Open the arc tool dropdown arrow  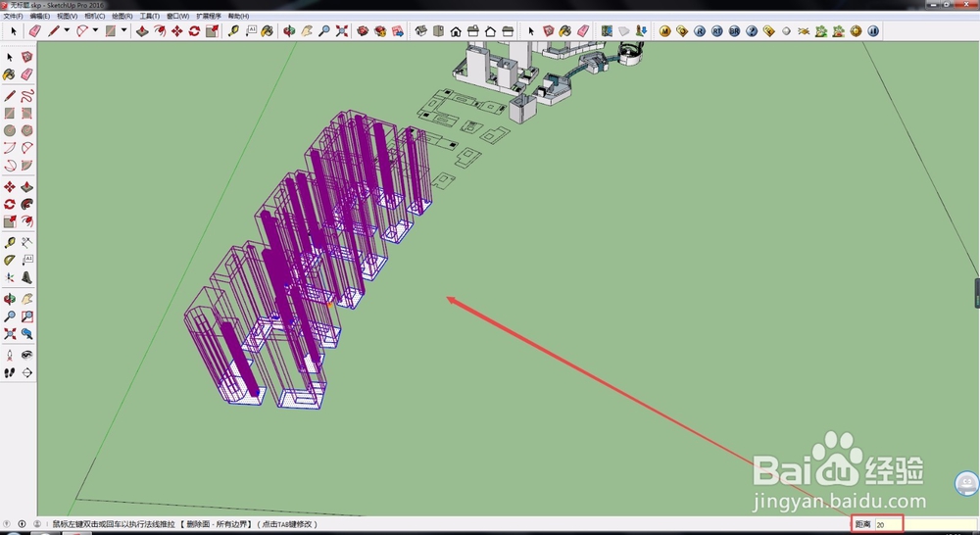click(x=95, y=30)
